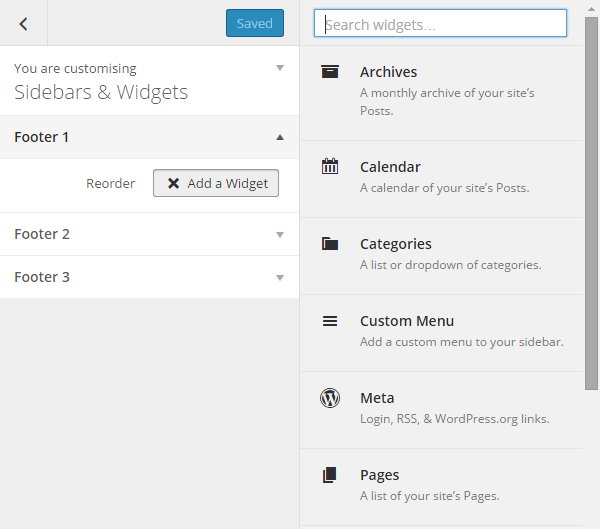Image resolution: width=600 pixels, height=529 pixels.
Task: Collapse the Footer 1 section arrow
Action: (x=280, y=137)
